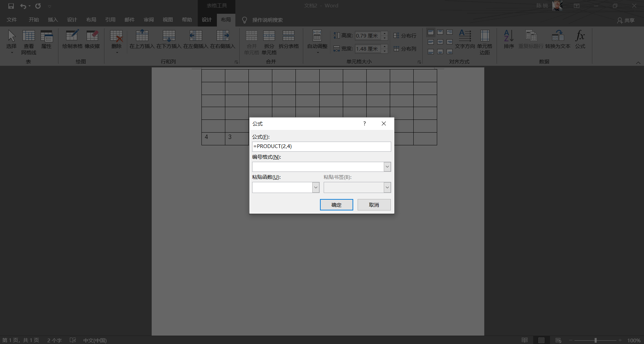Expand the Number format (编号格式) dropdown
644x344 pixels.
387,167
